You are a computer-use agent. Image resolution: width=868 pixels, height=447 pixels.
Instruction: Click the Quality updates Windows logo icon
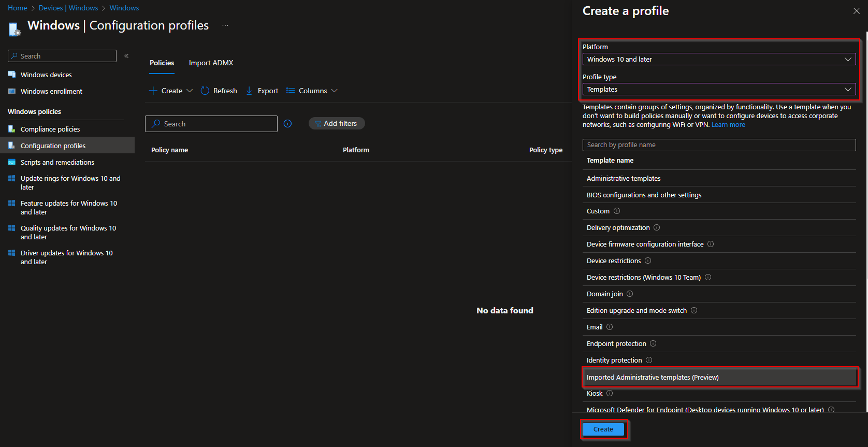tap(12, 228)
